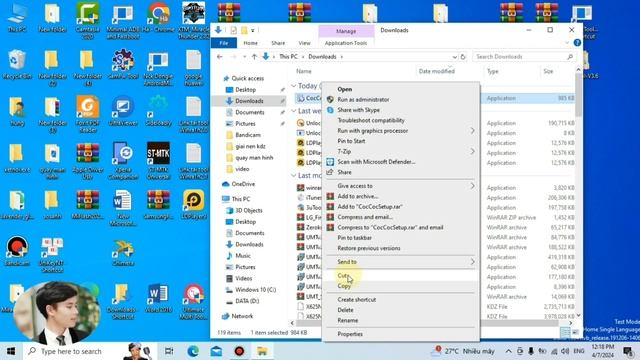
Task: Open Mail app from taskbar
Action: [216, 351]
